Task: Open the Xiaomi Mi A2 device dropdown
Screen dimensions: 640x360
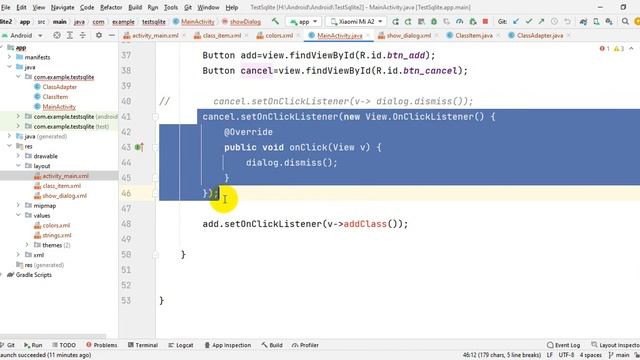Action: point(357,21)
